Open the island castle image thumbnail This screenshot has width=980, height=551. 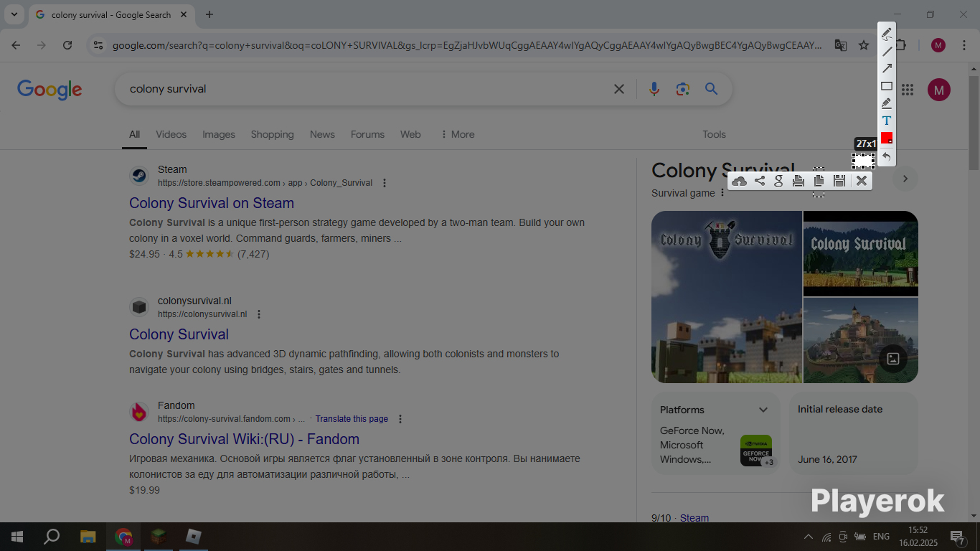click(860, 341)
